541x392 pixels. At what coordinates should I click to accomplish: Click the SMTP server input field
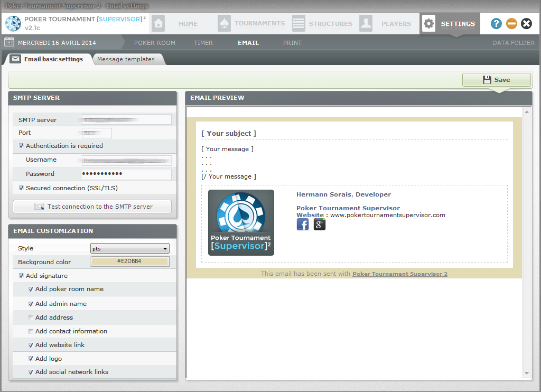[126, 120]
